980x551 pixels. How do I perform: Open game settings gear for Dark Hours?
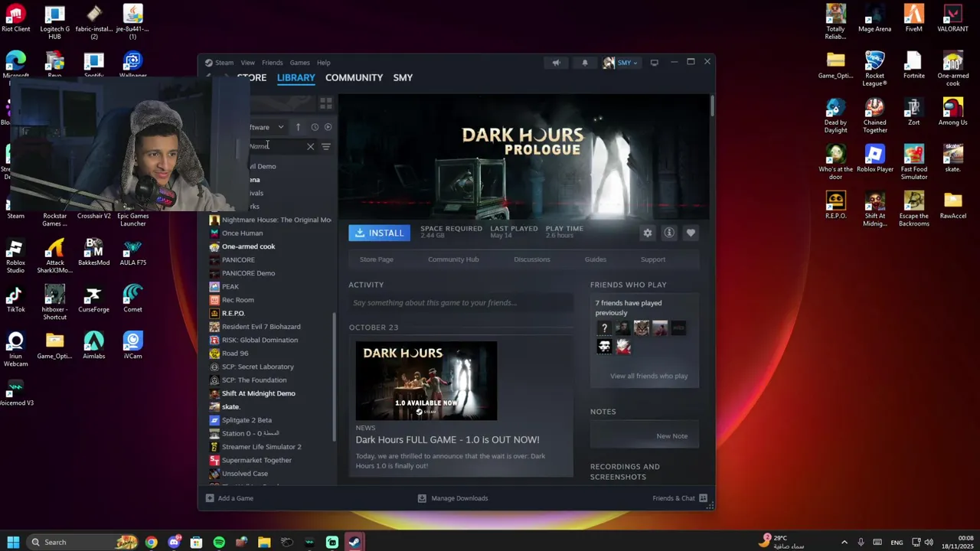click(x=648, y=233)
